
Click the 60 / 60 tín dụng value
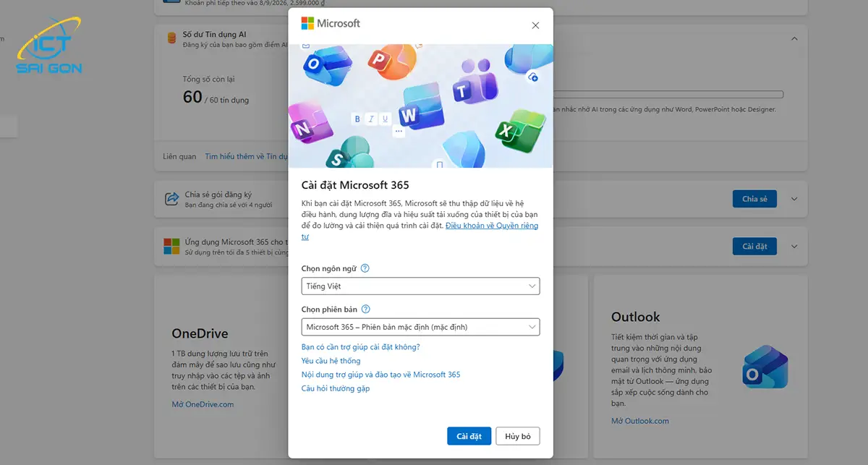(216, 98)
